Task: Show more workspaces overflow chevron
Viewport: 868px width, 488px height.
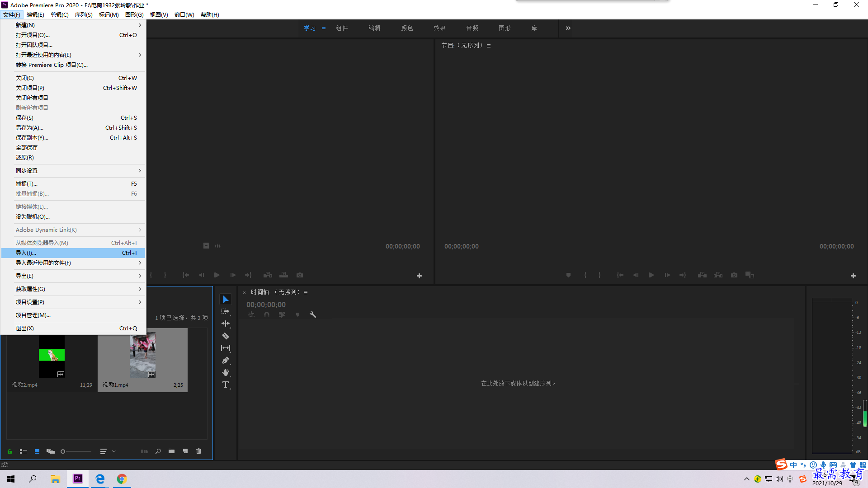Action: coord(568,28)
